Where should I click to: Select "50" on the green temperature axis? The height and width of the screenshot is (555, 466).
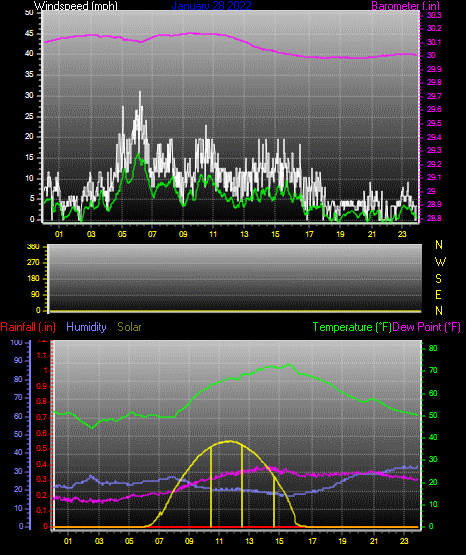click(433, 415)
